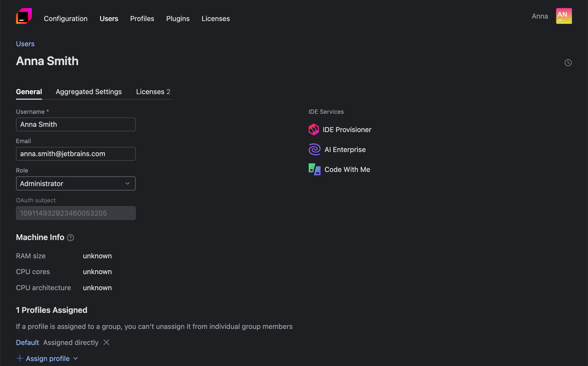
Task: Click the plus icon next to Assign profile
Action: [20, 358]
